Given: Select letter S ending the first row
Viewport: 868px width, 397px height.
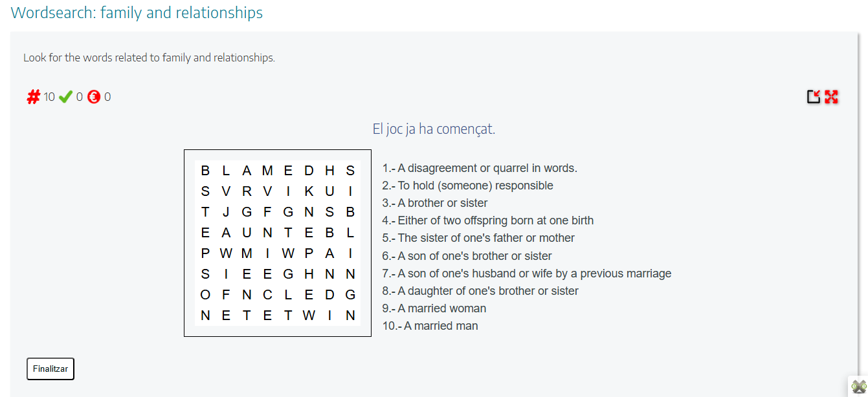Looking at the screenshot, I should pyautogui.click(x=350, y=171).
